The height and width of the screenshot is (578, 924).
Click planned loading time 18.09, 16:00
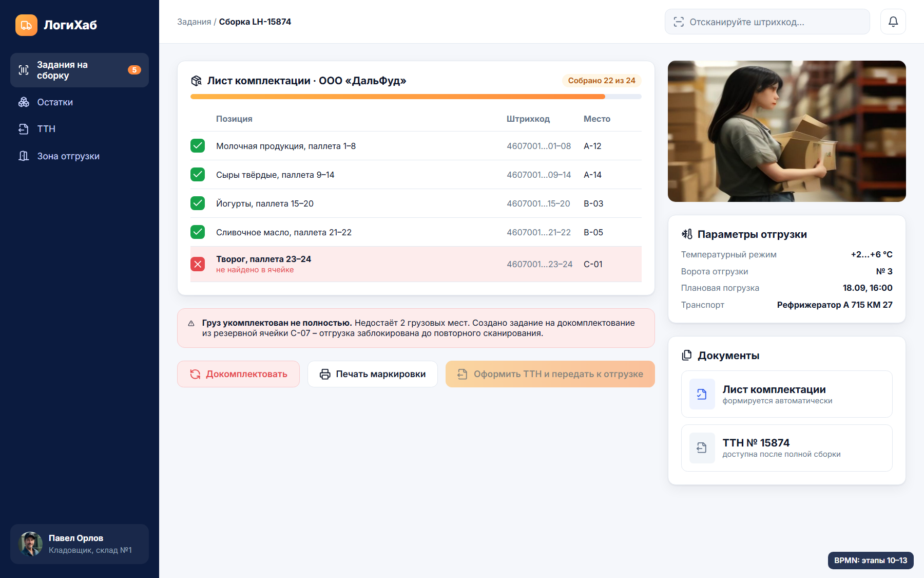[x=868, y=288]
